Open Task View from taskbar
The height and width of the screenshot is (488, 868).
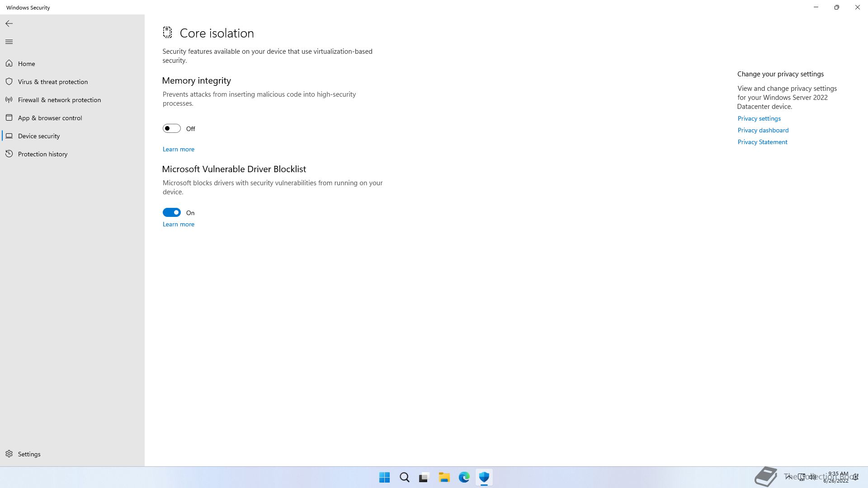point(424,477)
